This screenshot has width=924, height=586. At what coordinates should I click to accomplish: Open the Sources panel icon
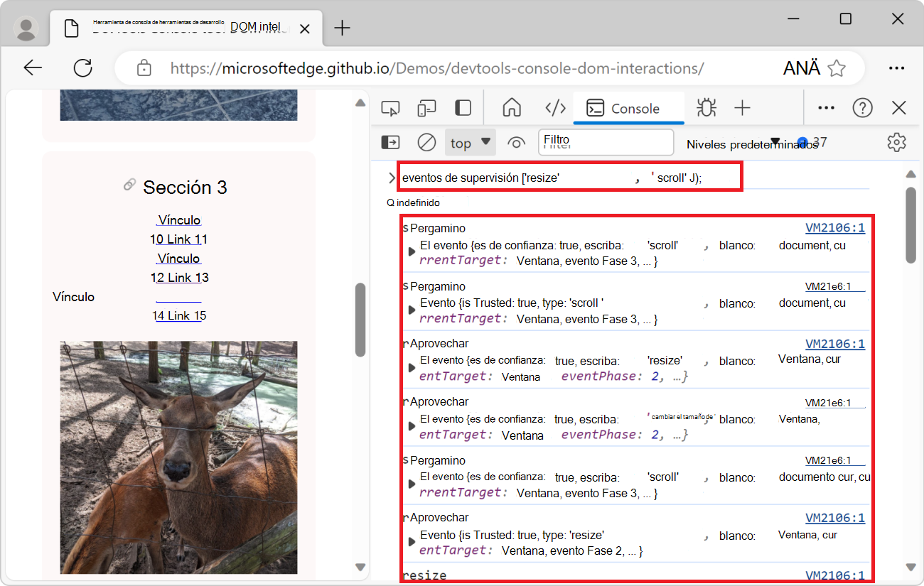click(555, 107)
